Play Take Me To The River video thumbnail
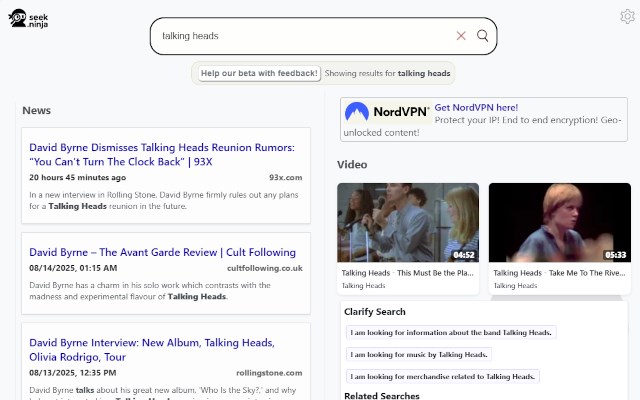 pyautogui.click(x=560, y=222)
